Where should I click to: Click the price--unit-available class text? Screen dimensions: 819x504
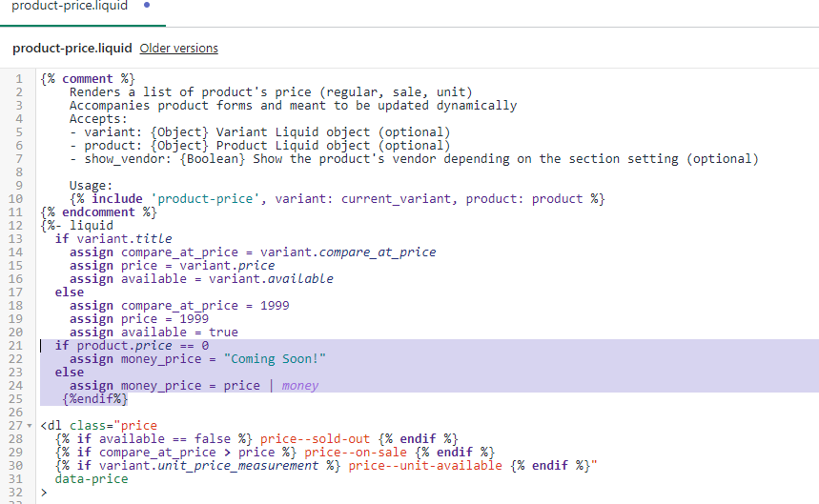pyautogui.click(x=424, y=466)
